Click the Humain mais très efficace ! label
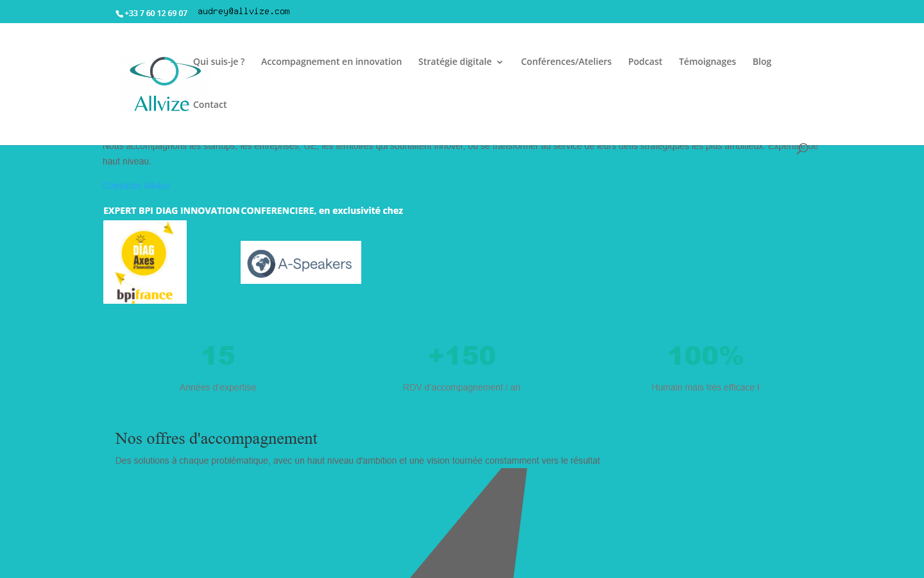The width and height of the screenshot is (924, 578). [706, 387]
